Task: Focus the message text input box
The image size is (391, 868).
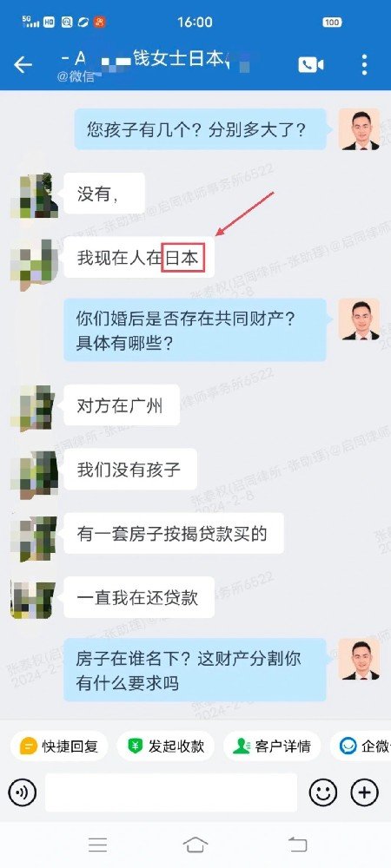Action: (x=171, y=792)
